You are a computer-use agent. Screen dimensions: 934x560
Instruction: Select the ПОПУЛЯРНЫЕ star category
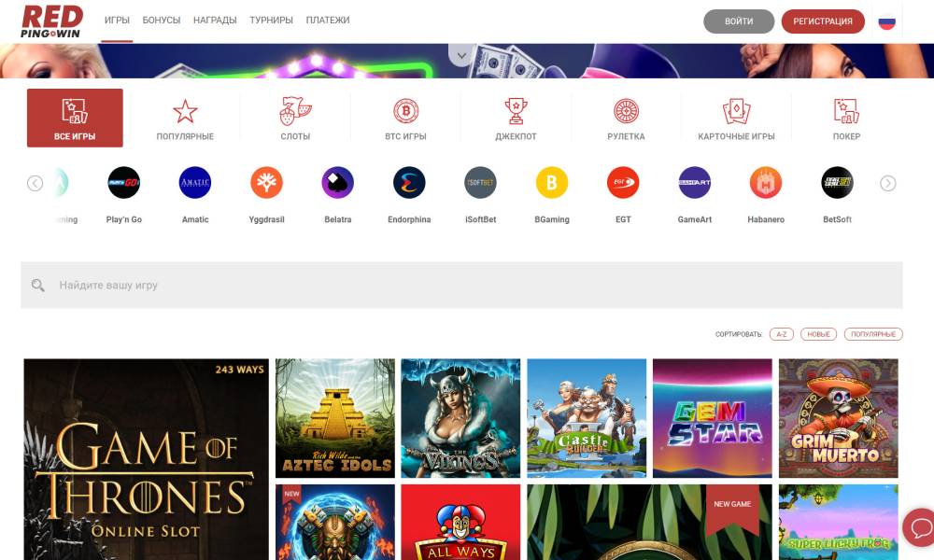coord(185,119)
